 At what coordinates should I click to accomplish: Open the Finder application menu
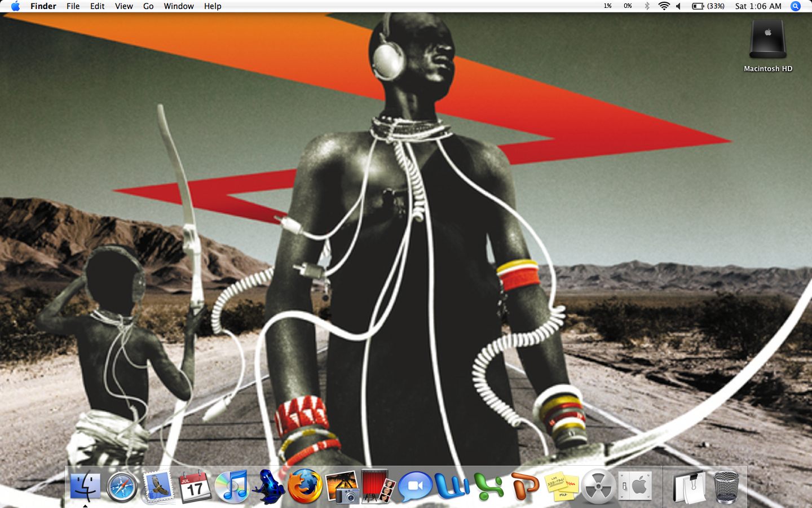[43, 6]
